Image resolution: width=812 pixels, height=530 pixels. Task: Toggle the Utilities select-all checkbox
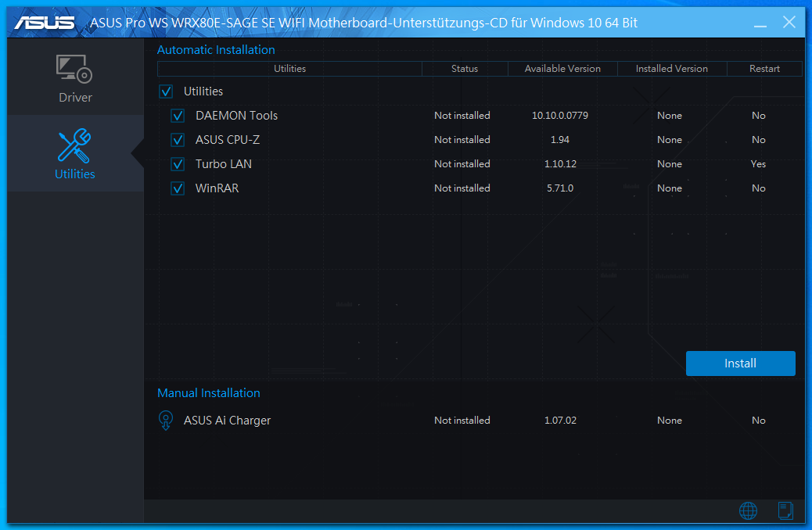pyautogui.click(x=166, y=91)
